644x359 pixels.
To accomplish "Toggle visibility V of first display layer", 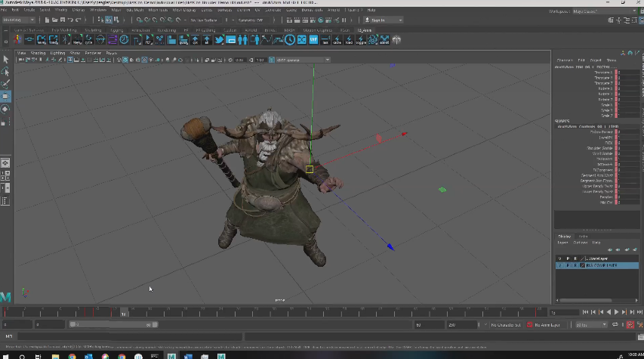I will click(559, 258).
